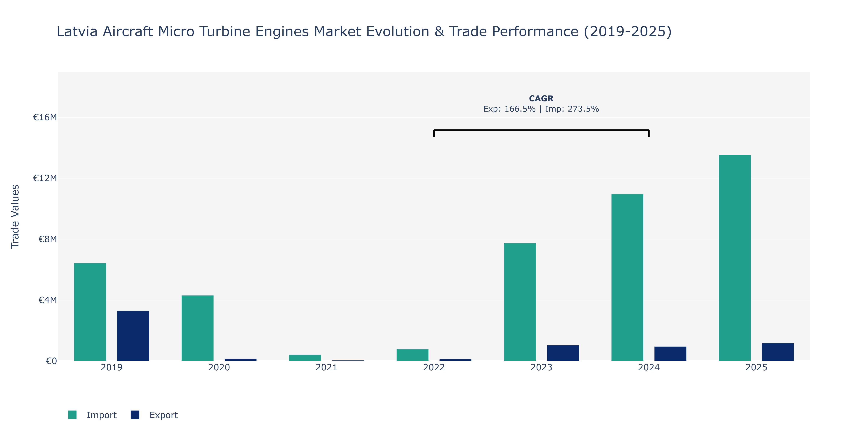The height and width of the screenshot is (434, 868).
Task: Click the 2021 x-axis label
Action: [327, 367]
